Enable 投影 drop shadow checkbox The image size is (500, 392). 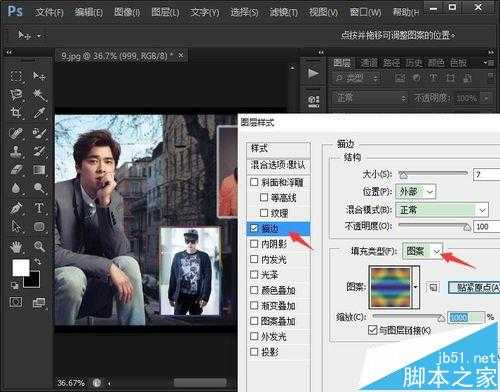(x=254, y=352)
